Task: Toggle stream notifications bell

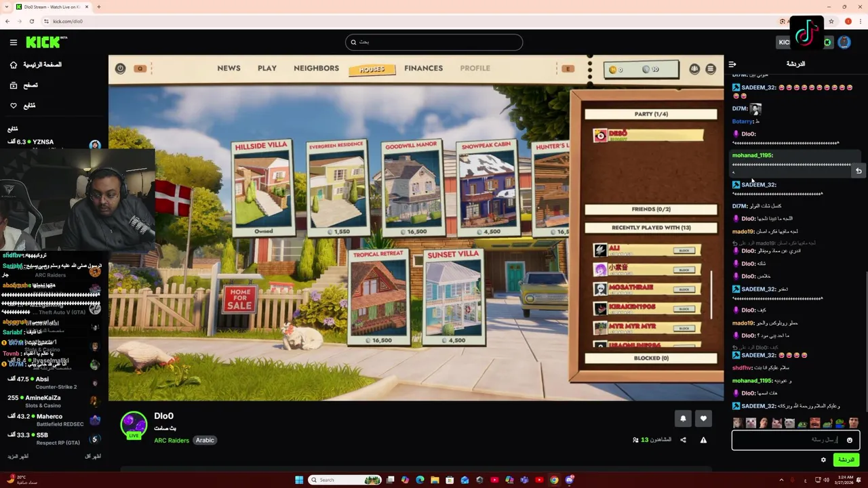Action: 683,419
